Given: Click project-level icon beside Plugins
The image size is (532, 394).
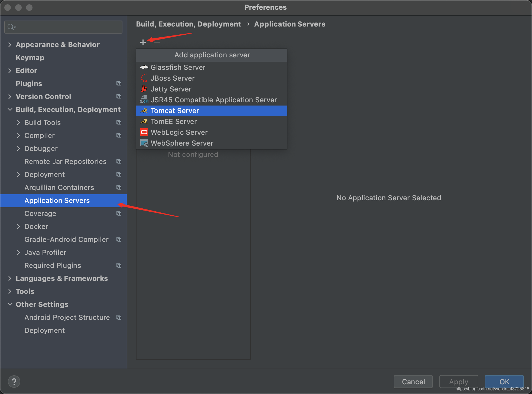Looking at the screenshot, I should pyautogui.click(x=119, y=84).
